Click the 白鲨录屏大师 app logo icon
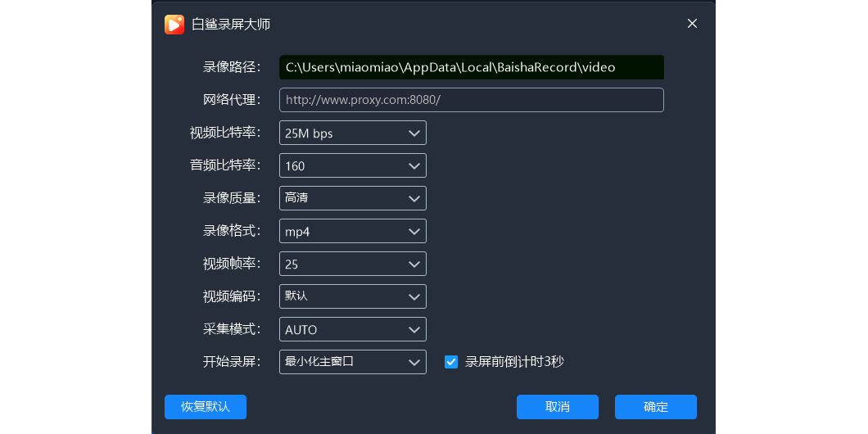This screenshot has width=868, height=434. click(x=174, y=24)
